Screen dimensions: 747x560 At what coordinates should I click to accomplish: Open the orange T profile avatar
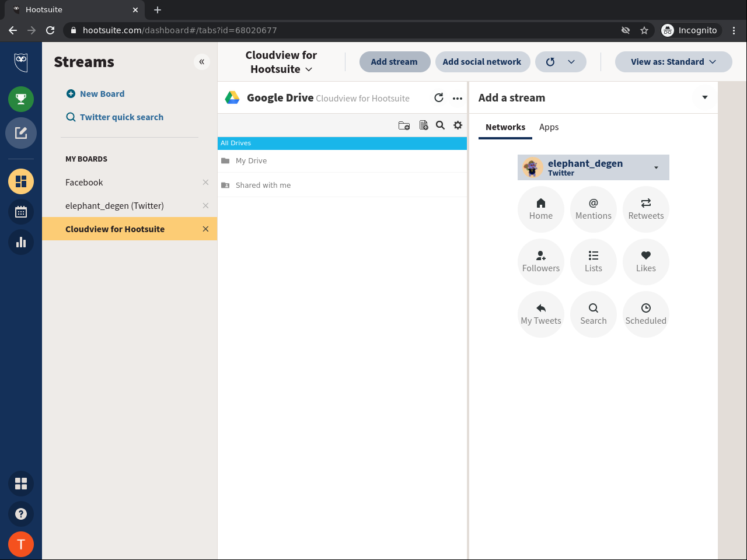click(x=21, y=544)
